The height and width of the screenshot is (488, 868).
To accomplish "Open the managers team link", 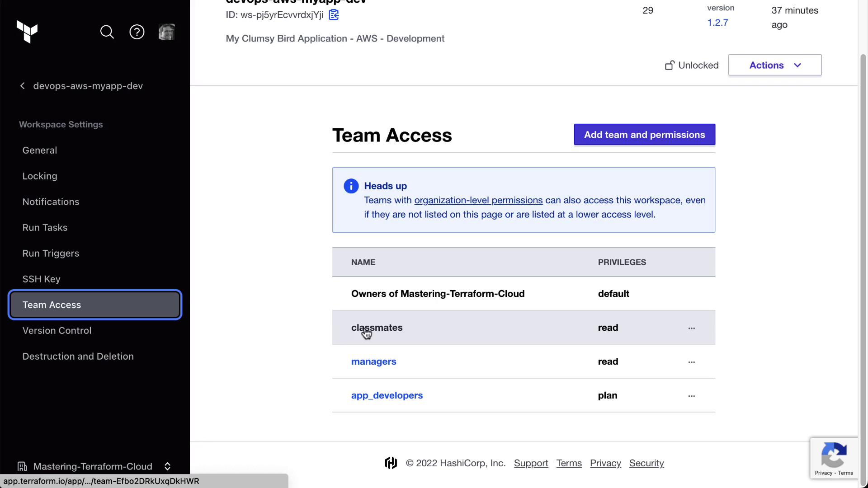I will click(373, 361).
